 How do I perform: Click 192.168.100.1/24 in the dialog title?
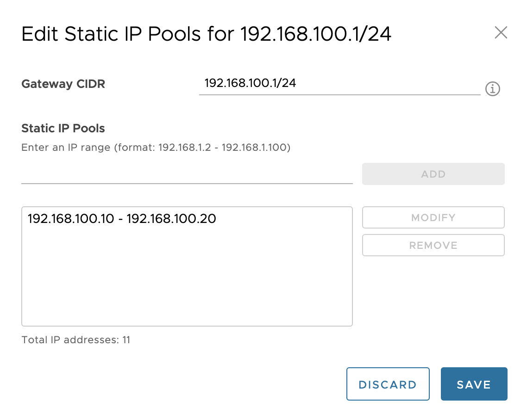(316, 35)
